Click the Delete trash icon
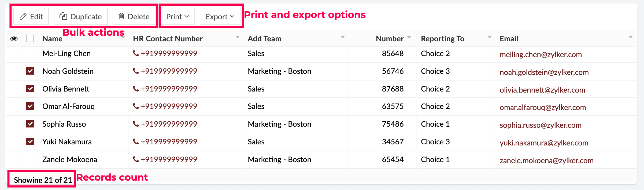The image size is (644, 190). point(121,16)
